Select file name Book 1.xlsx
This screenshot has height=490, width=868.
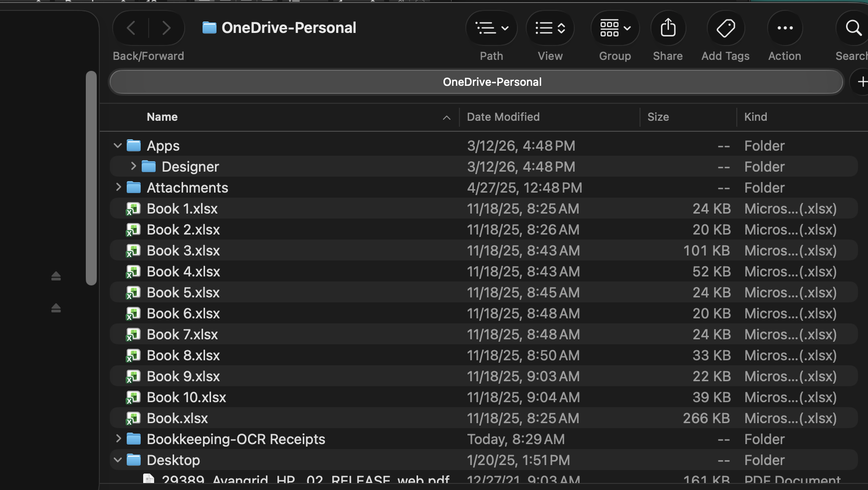[x=182, y=209]
